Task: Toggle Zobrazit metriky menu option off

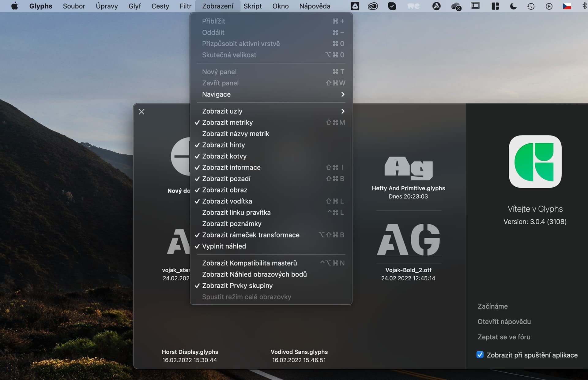Action: click(227, 122)
